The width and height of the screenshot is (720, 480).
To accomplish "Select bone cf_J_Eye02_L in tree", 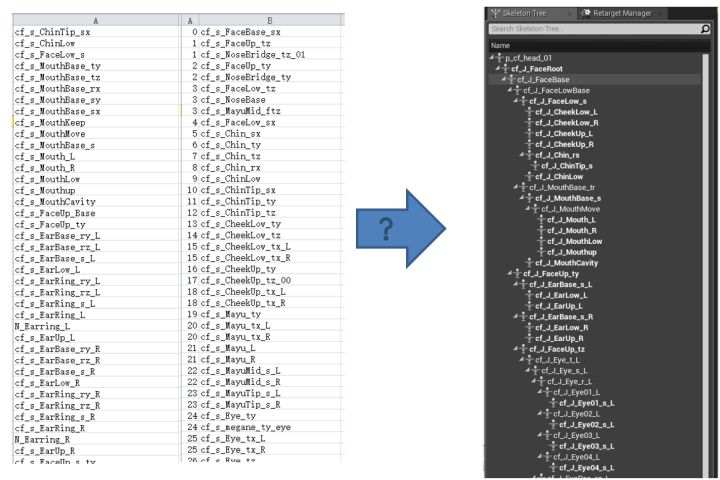I will (576, 414).
